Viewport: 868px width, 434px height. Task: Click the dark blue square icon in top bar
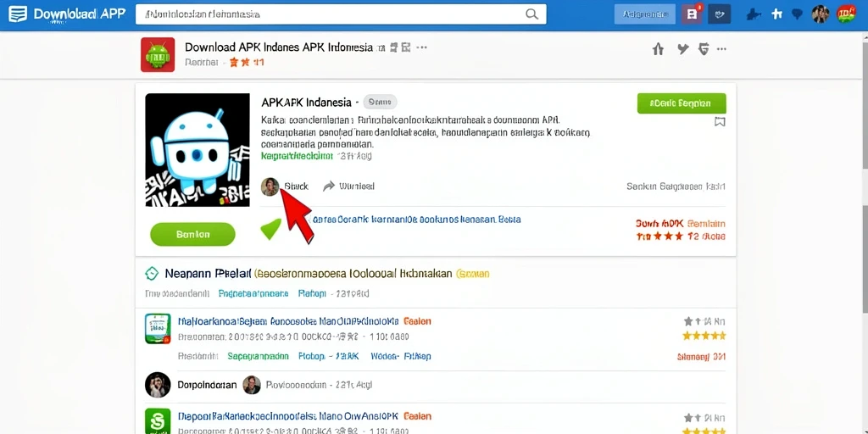coord(719,14)
